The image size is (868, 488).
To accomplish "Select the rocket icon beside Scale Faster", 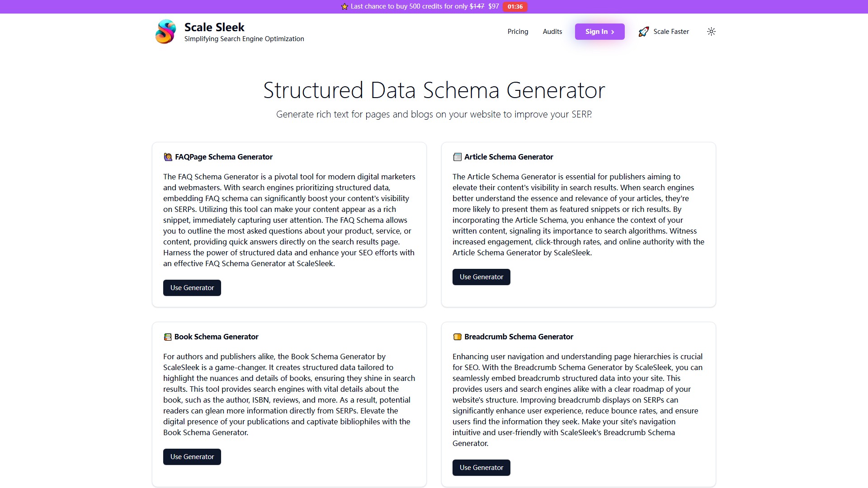I will point(643,31).
